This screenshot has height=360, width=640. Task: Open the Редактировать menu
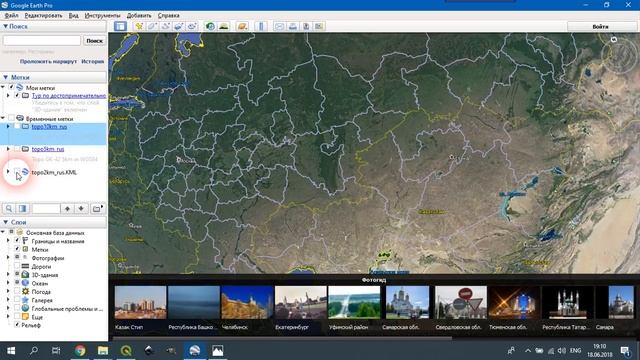click(x=43, y=16)
